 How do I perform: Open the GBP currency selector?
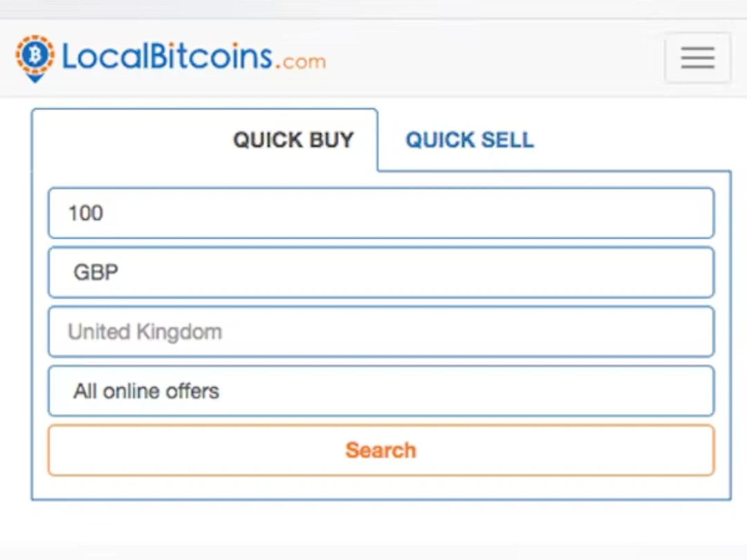[x=380, y=272]
